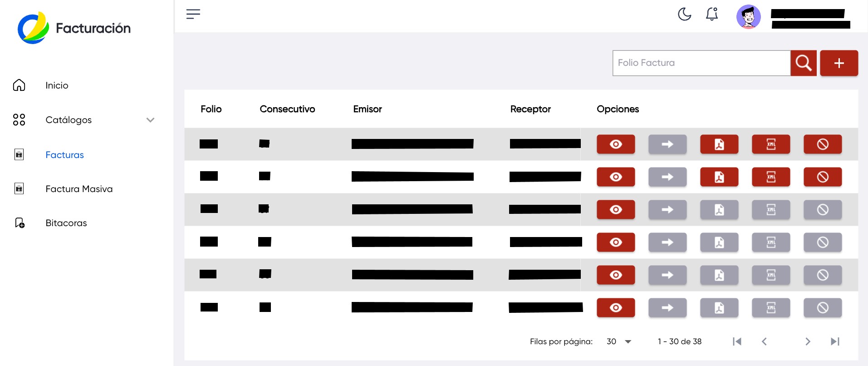Go to the next page of invoices
This screenshot has width=868, height=366.
click(x=807, y=341)
